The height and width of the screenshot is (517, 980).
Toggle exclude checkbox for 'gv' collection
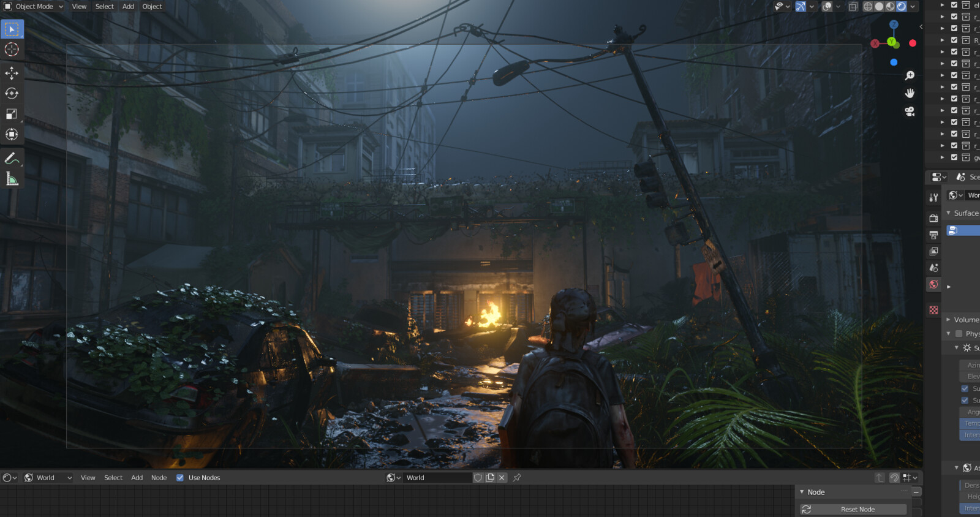954,157
